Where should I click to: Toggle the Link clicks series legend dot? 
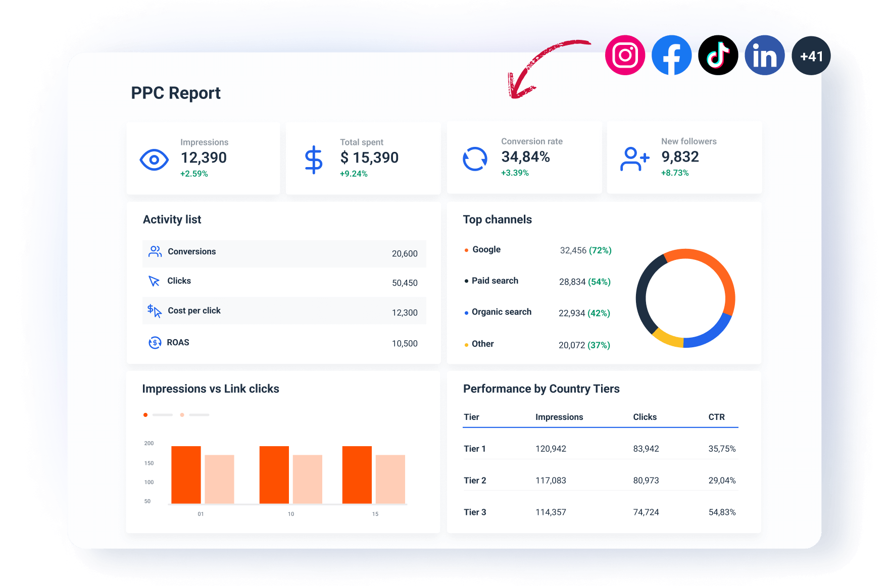[x=182, y=414]
